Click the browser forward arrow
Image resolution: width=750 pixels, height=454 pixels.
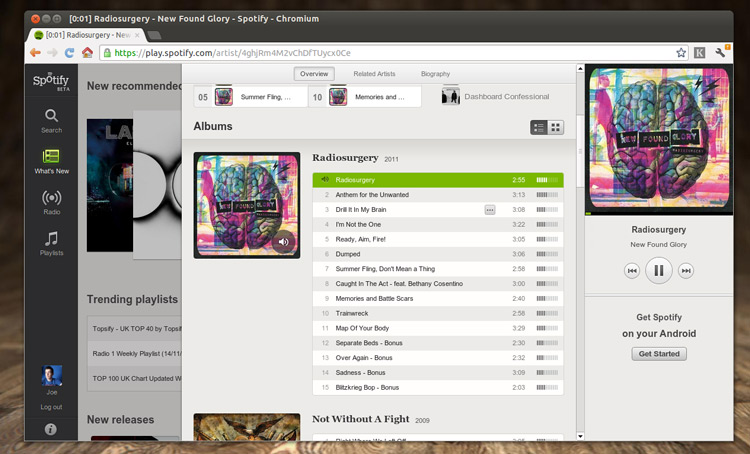click(x=52, y=53)
